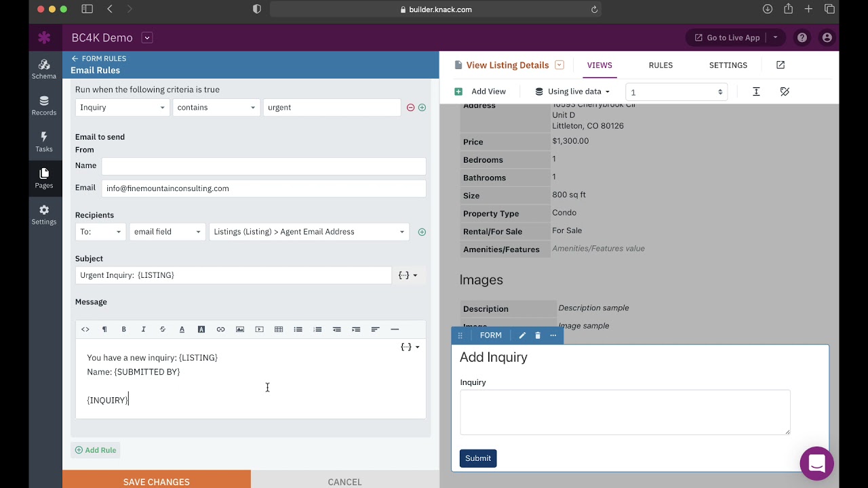Save changes to email rules
868x488 pixels.
157,479
